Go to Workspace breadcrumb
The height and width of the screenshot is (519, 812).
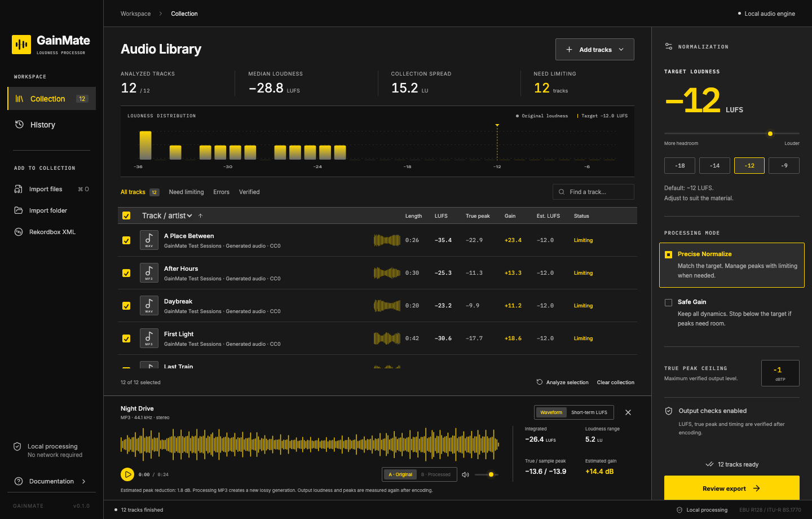136,14
